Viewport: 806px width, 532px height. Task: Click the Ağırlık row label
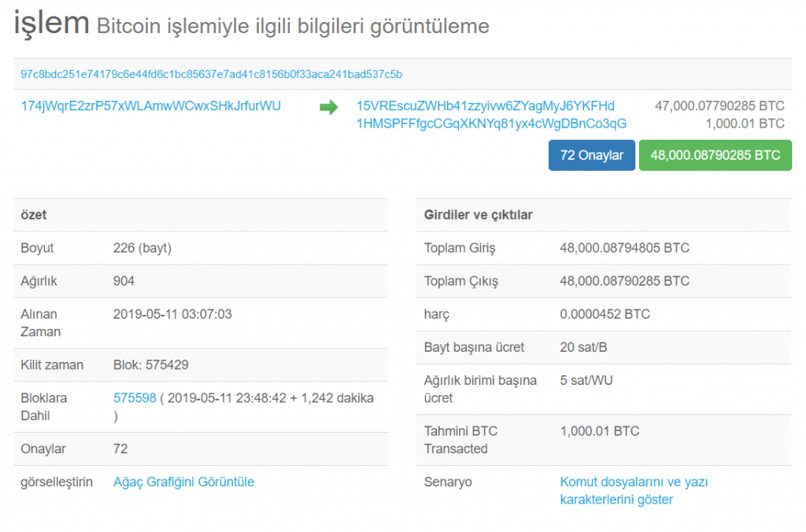(x=39, y=281)
